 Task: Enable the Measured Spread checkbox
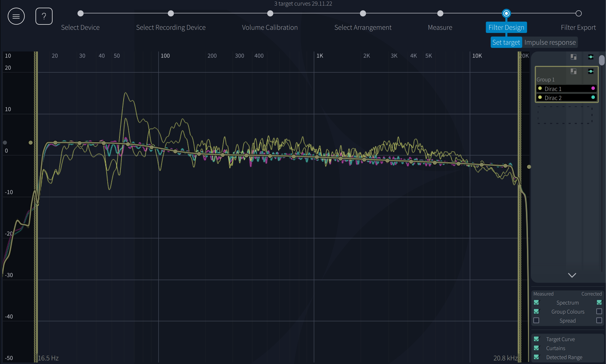coord(536,320)
